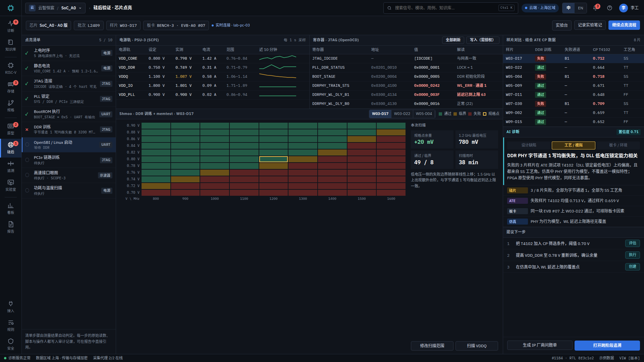Screen dimensions: 644x362
Task: Open the 实验室 lab sidebar icon
Action: 11,185
